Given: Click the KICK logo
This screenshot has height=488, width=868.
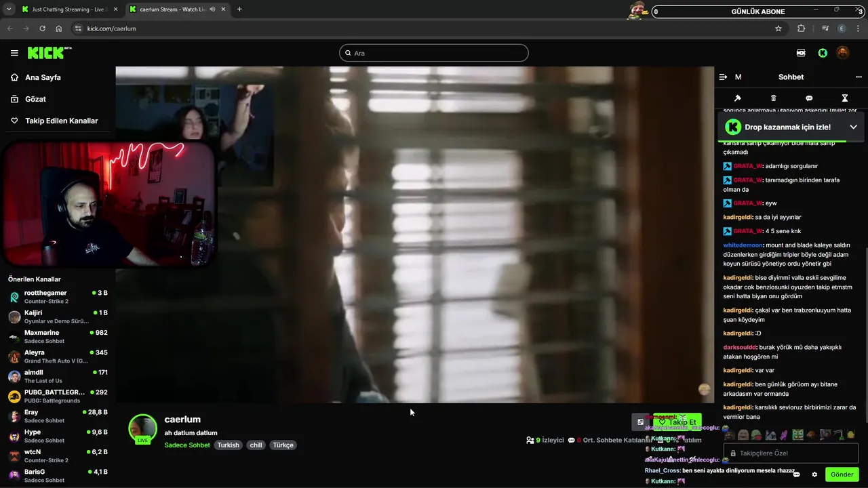Looking at the screenshot, I should coord(50,53).
